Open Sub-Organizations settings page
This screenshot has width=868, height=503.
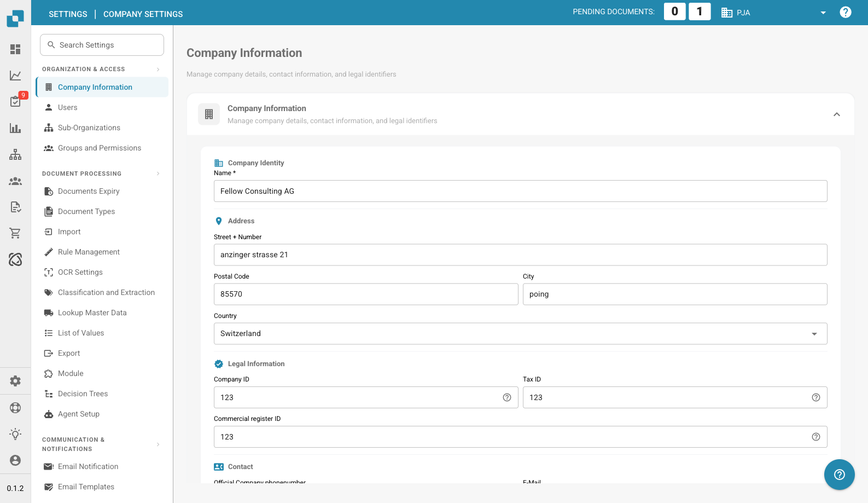click(102, 128)
